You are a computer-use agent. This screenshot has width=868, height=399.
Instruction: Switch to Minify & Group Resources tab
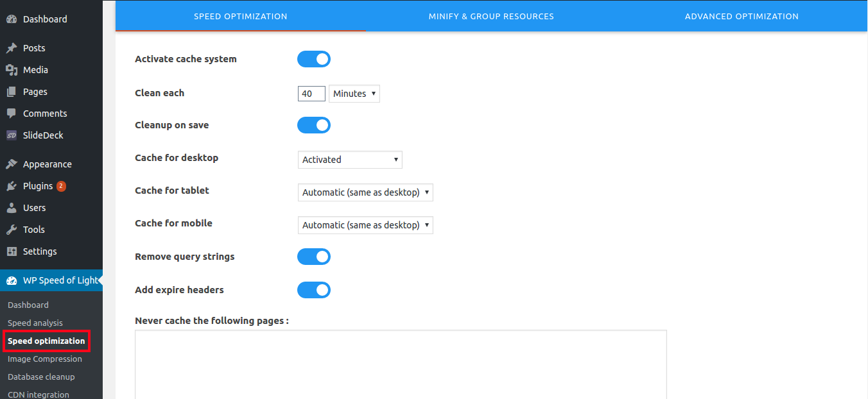[491, 17]
